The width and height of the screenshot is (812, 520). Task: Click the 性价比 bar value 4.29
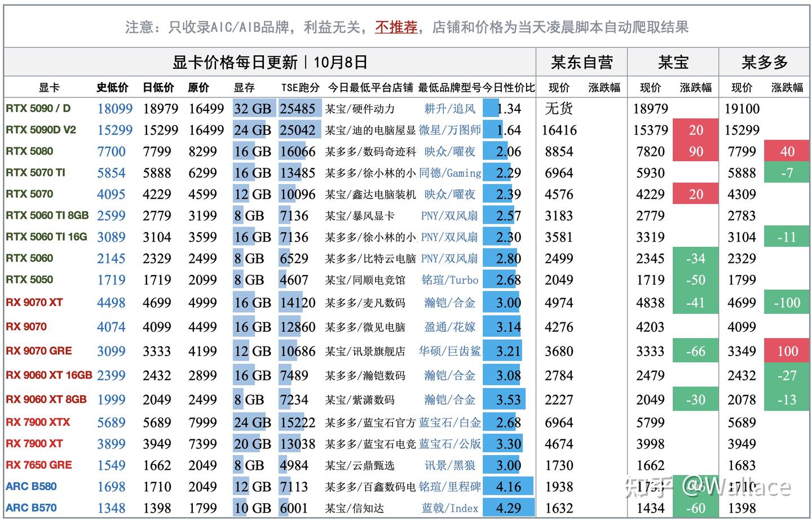coord(509,508)
